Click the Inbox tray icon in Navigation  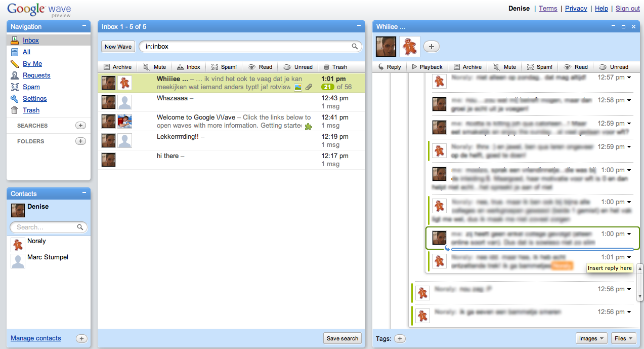pyautogui.click(x=15, y=40)
